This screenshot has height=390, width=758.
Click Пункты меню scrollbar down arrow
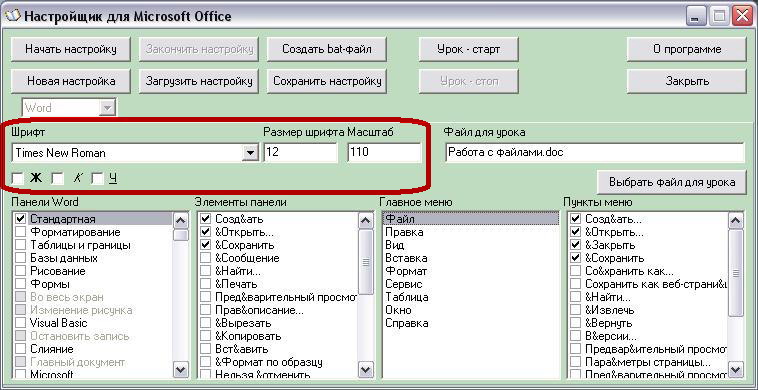point(736,370)
